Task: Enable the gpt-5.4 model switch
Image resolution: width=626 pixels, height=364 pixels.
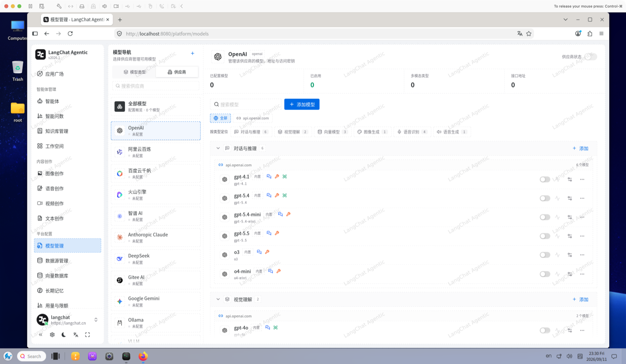Action: tap(545, 198)
